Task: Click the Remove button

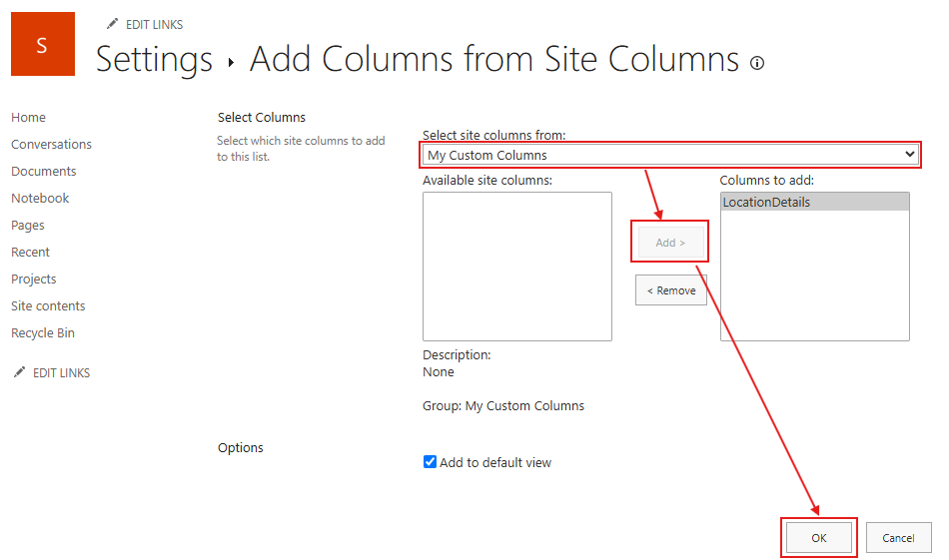Action: (671, 290)
